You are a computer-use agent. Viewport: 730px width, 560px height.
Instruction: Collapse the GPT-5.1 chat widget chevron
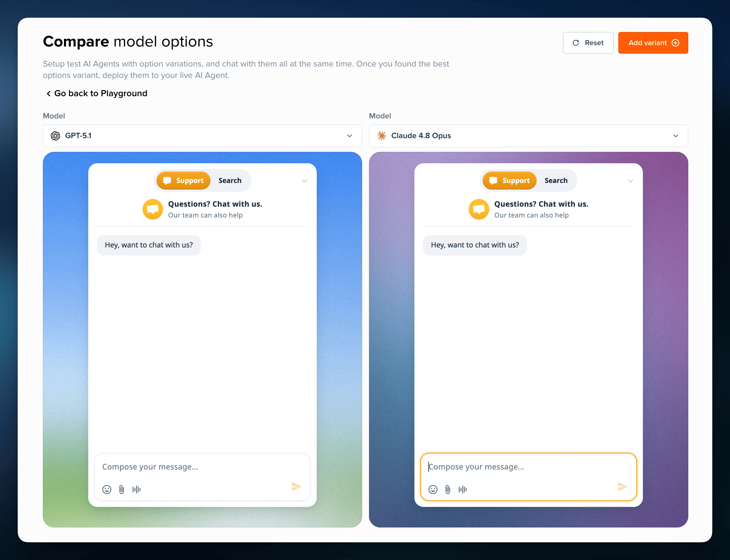pyautogui.click(x=304, y=181)
